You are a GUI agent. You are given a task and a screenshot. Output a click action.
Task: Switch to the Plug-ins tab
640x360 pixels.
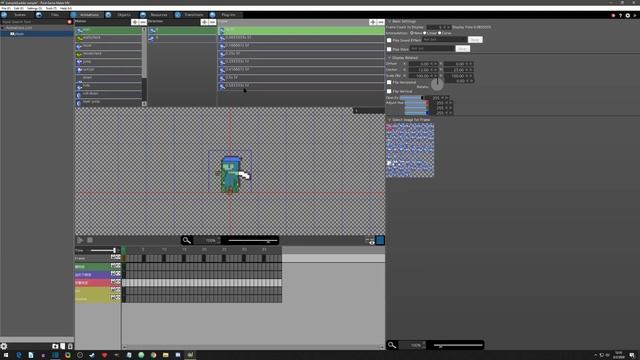(x=228, y=15)
